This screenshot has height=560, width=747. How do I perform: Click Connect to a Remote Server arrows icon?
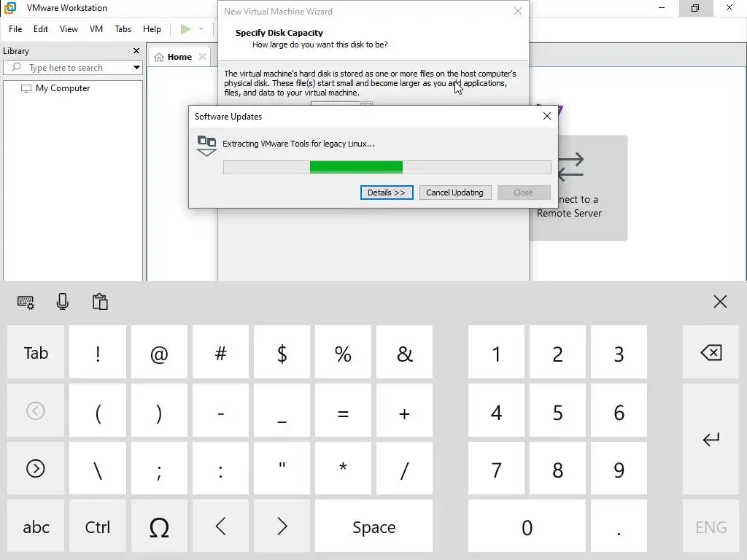570,167
